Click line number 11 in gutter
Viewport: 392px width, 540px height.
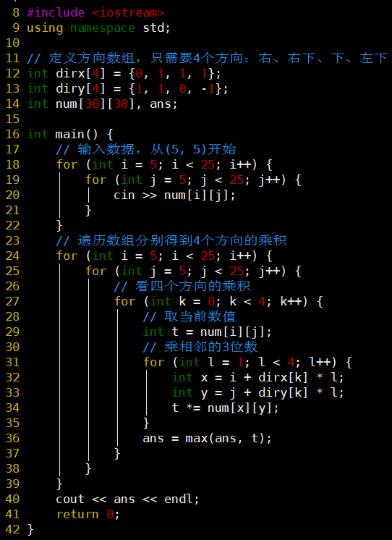pyautogui.click(x=13, y=58)
